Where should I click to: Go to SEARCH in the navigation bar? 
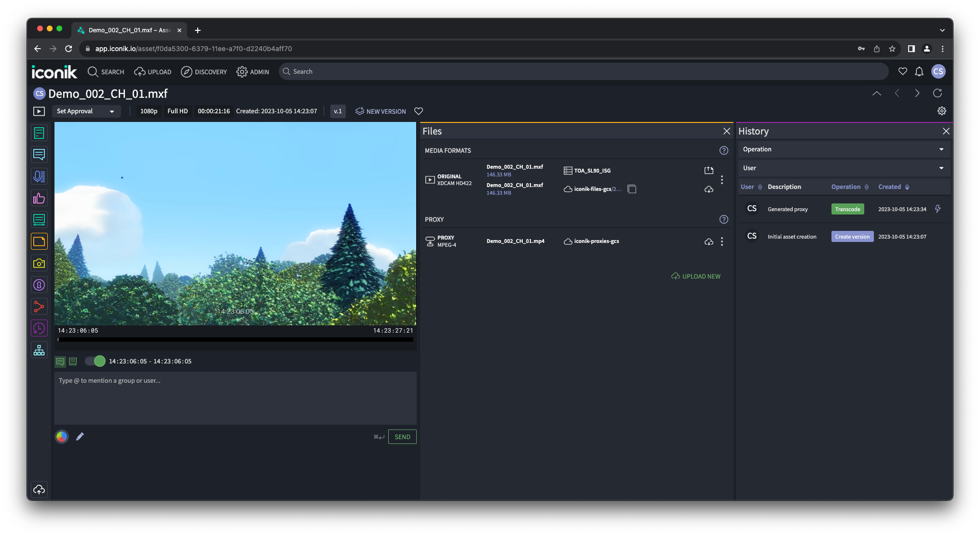[106, 72]
